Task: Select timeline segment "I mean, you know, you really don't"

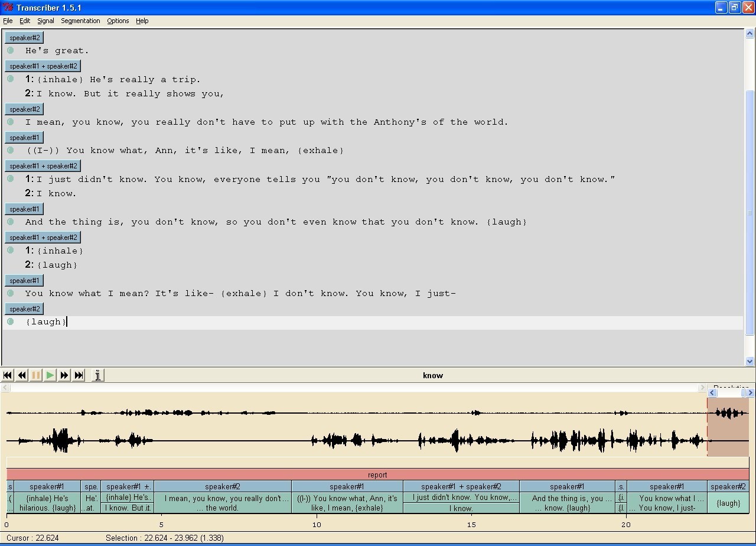Action: coord(222,503)
